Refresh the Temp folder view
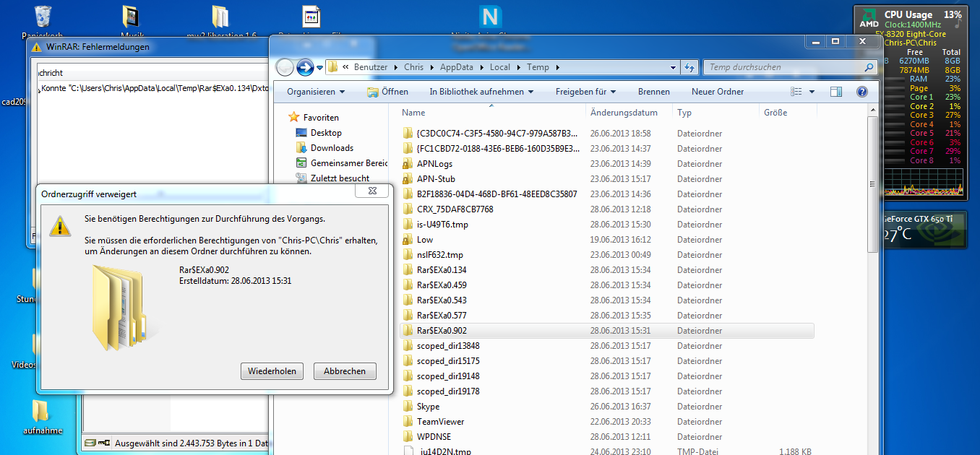Screen dimensions: 980x455 689,67
